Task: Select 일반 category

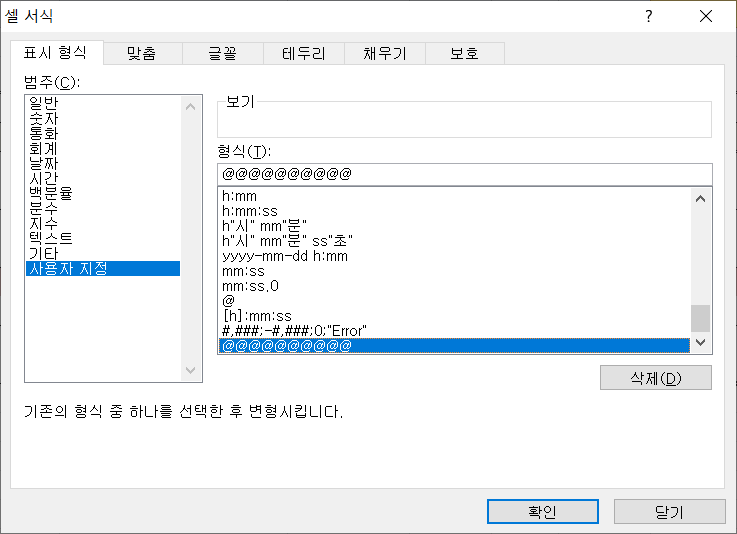Action: [x=103, y=103]
